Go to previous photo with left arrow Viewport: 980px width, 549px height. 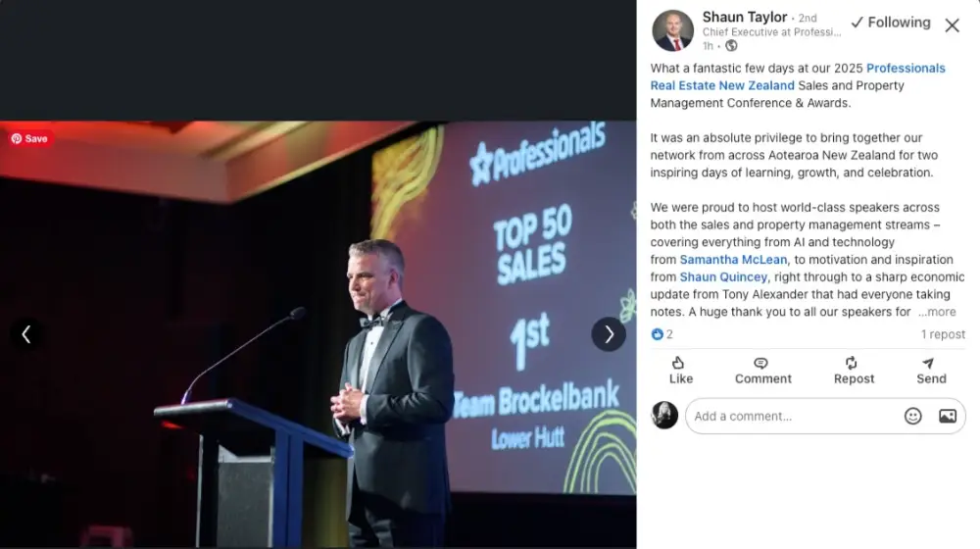pos(26,334)
